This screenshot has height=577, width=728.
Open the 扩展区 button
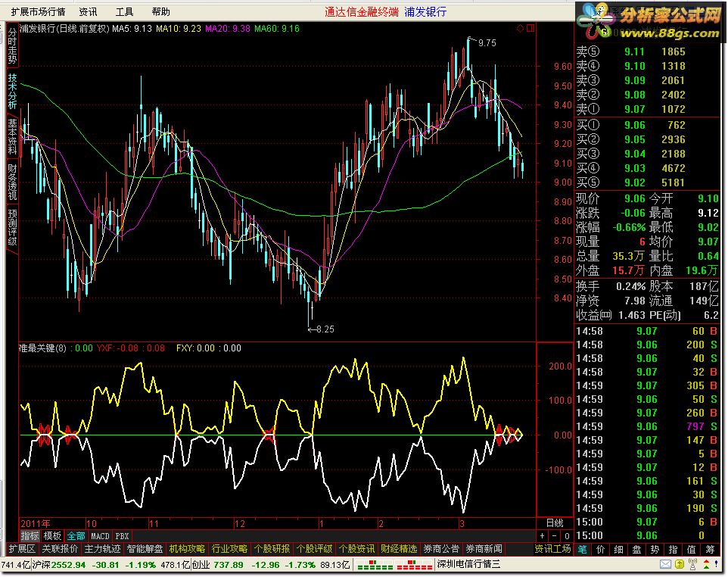(x=22, y=549)
